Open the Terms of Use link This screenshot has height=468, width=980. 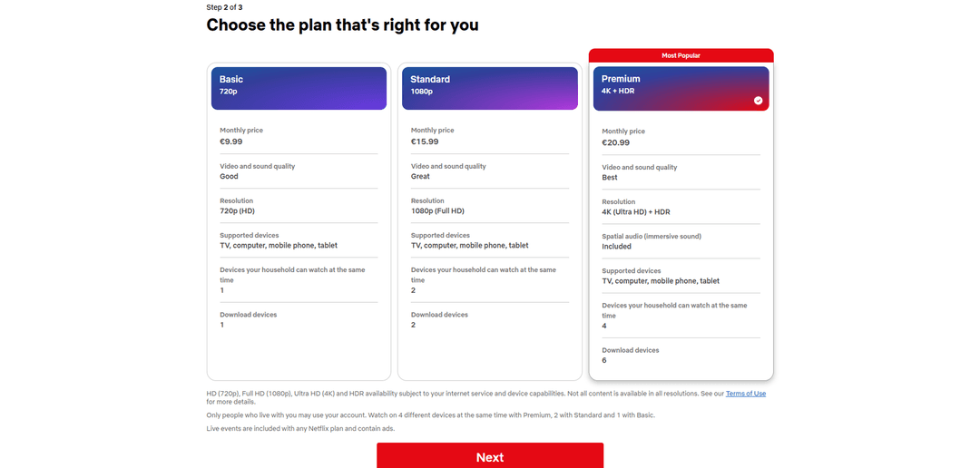745,394
